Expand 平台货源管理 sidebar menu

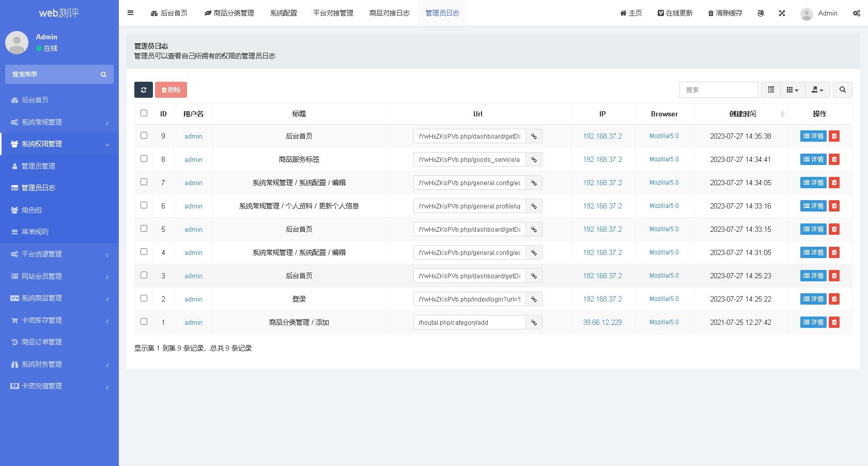click(x=59, y=254)
